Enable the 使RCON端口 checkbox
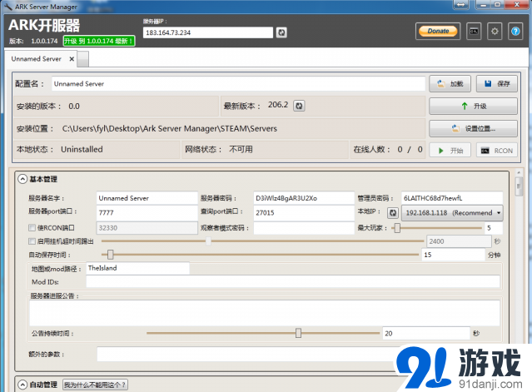 [32, 227]
